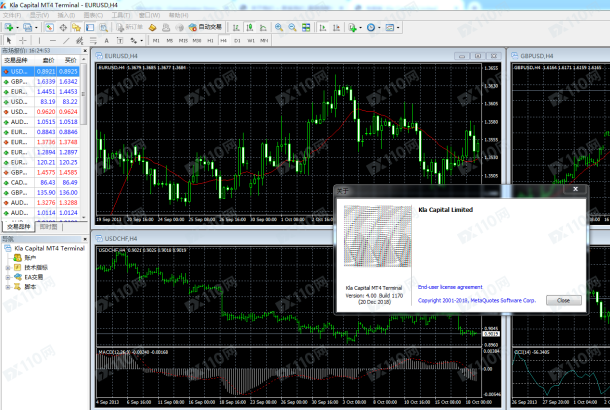610x410 pixels.
Task: Expand the 技术指标 node in Navigator
Action: 7,268
